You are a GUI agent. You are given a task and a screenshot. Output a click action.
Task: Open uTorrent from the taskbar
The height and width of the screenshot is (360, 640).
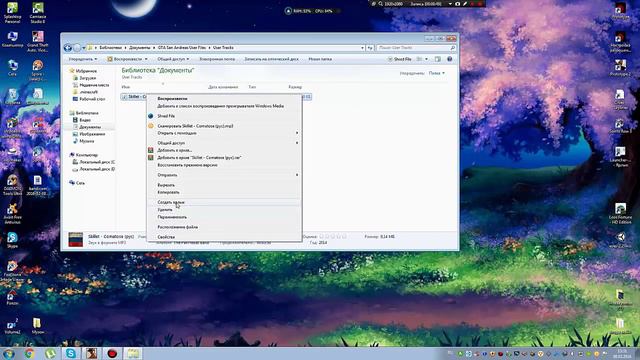point(50,353)
